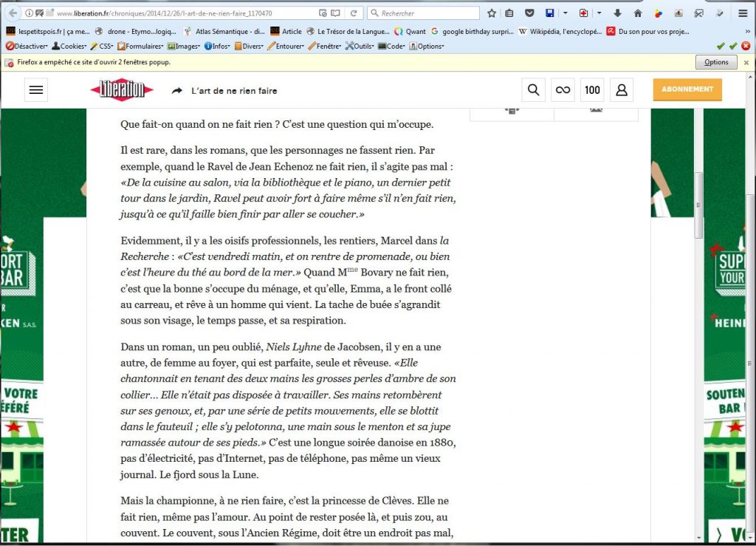Open the user account profile icon
This screenshot has height=546, width=756.
pos(621,90)
